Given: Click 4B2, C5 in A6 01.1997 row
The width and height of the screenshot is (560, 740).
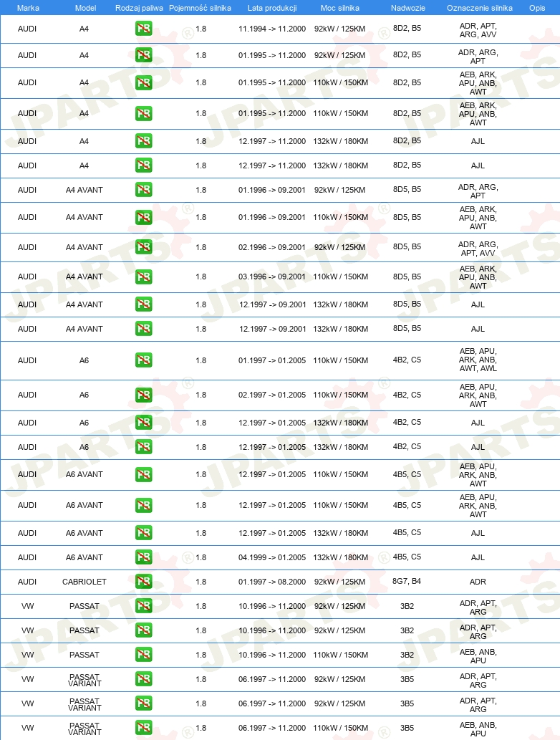Looking at the screenshot, I should [407, 360].
